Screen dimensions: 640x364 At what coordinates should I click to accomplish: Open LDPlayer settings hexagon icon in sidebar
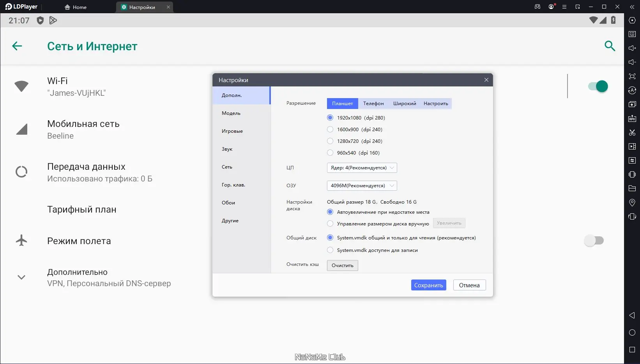pos(632,20)
